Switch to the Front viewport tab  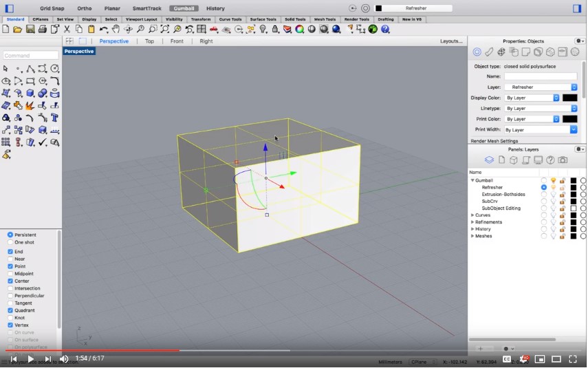tap(177, 41)
